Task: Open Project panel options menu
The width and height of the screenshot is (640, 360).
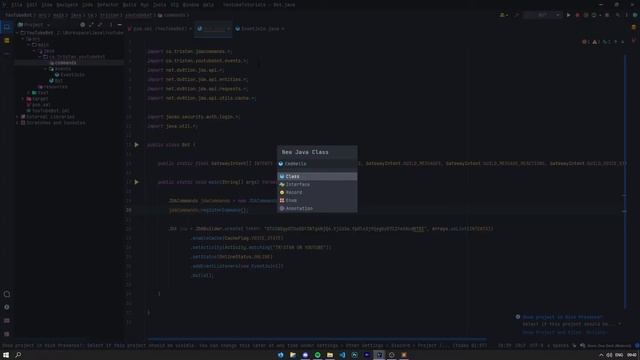Action: (111, 25)
